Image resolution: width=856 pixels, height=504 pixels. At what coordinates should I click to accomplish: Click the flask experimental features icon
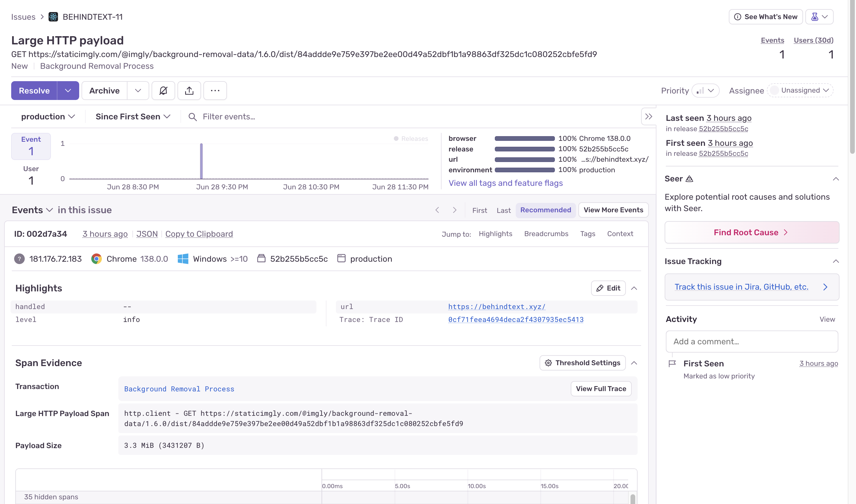click(x=814, y=17)
